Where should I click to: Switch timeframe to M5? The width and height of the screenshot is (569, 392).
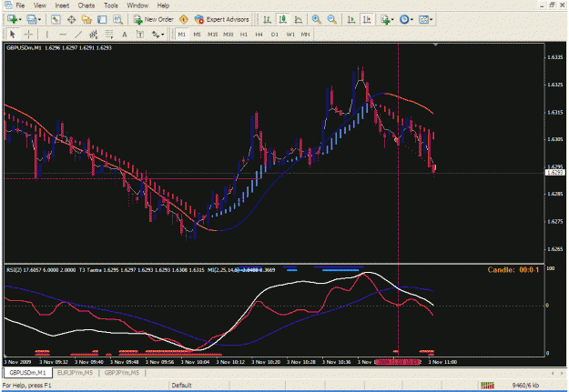point(197,35)
